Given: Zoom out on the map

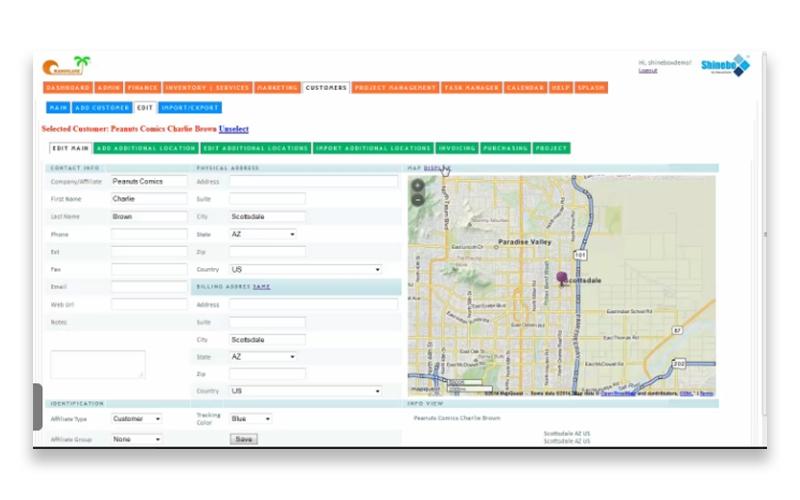Looking at the screenshot, I should (418, 200).
